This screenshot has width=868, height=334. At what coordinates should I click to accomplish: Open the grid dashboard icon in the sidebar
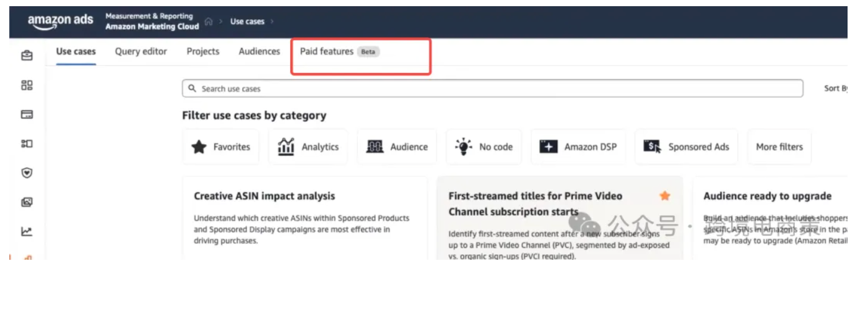tap(27, 85)
